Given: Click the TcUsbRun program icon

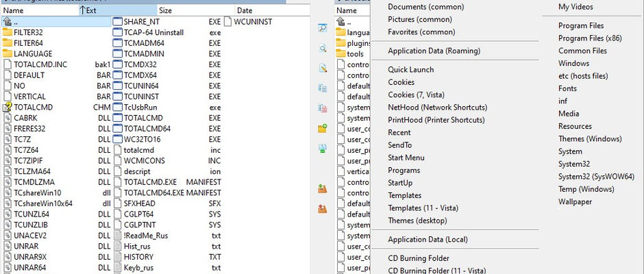Looking at the screenshot, I should [x=117, y=108].
